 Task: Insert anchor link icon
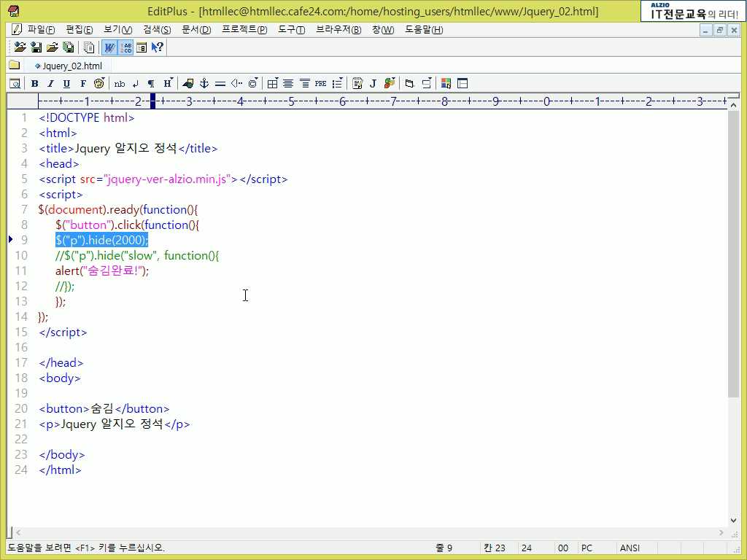pyautogui.click(x=204, y=84)
